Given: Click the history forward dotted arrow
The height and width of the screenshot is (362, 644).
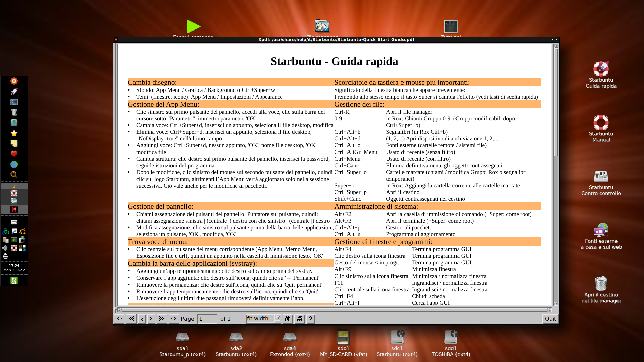Looking at the screenshot, I should (x=174, y=319).
